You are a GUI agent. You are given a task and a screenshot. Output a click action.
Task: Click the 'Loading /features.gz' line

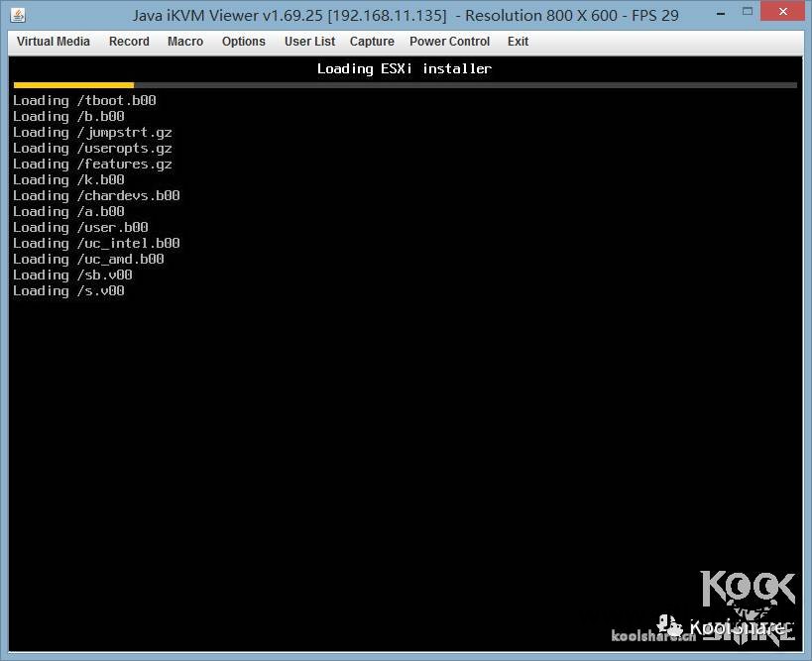[x=92, y=165]
